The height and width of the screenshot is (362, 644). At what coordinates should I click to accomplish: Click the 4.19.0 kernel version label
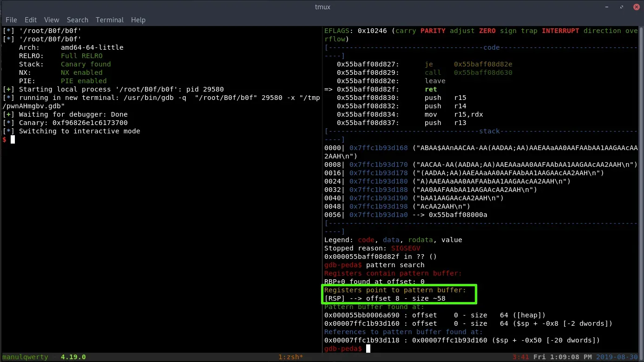pyautogui.click(x=73, y=357)
